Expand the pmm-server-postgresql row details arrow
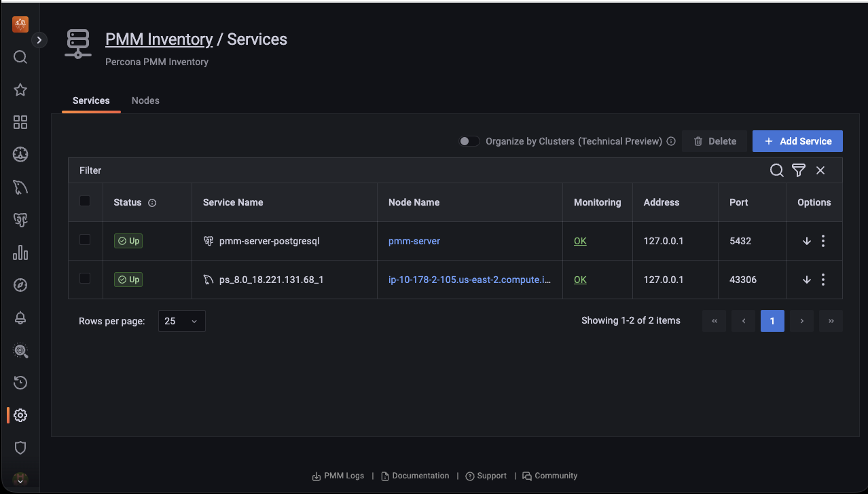The width and height of the screenshot is (868, 494). click(x=807, y=241)
